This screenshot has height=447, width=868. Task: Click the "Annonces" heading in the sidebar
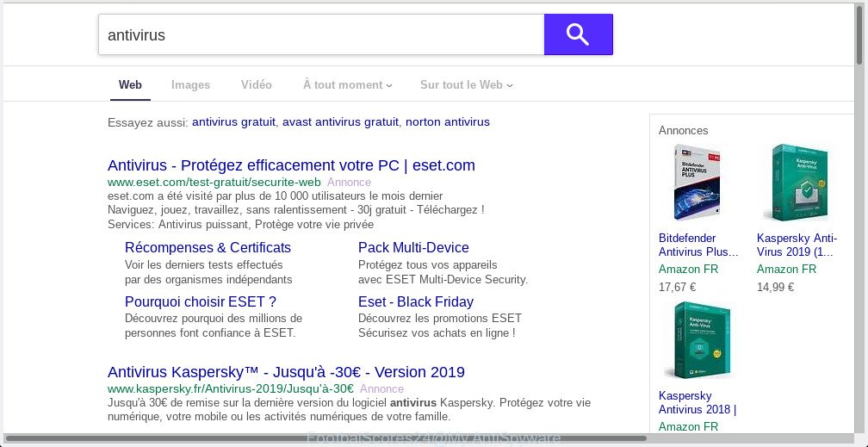[x=683, y=131]
